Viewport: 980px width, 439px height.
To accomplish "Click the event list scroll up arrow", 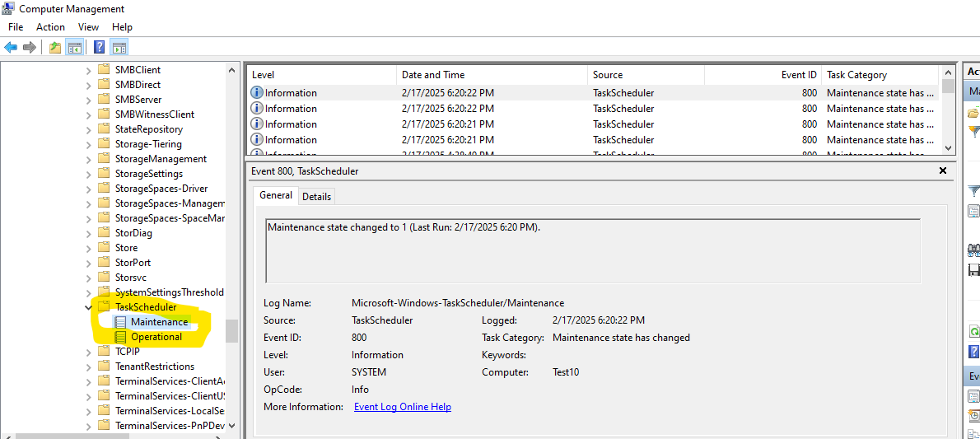I will pyautogui.click(x=948, y=72).
